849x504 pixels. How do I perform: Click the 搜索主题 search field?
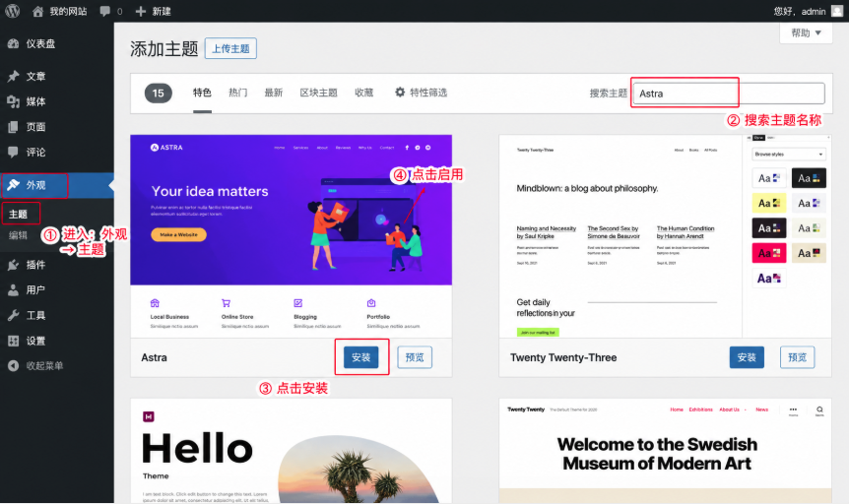(730, 94)
